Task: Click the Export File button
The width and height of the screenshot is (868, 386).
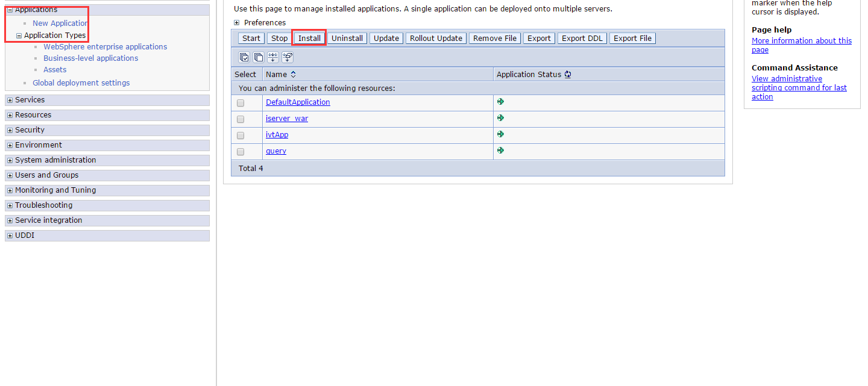Action: point(633,38)
